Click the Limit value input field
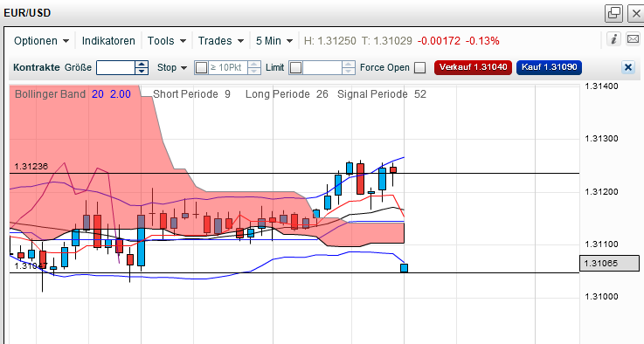This screenshot has height=344, width=644. [322, 67]
